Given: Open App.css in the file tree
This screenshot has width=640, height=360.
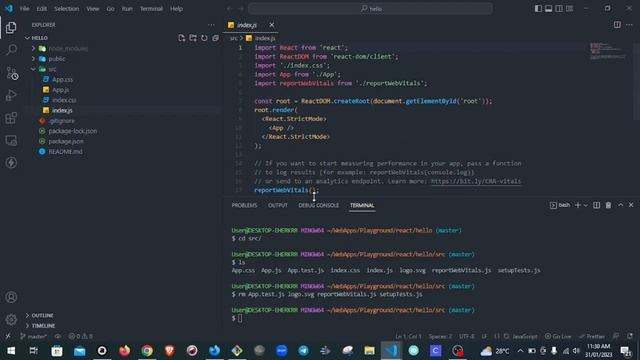Looking at the screenshot, I should 62,80.
